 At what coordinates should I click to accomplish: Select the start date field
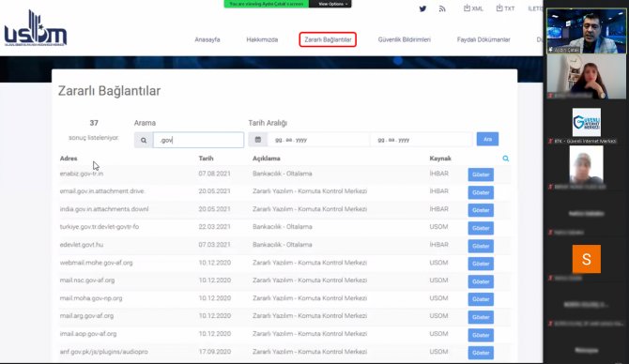click(318, 140)
